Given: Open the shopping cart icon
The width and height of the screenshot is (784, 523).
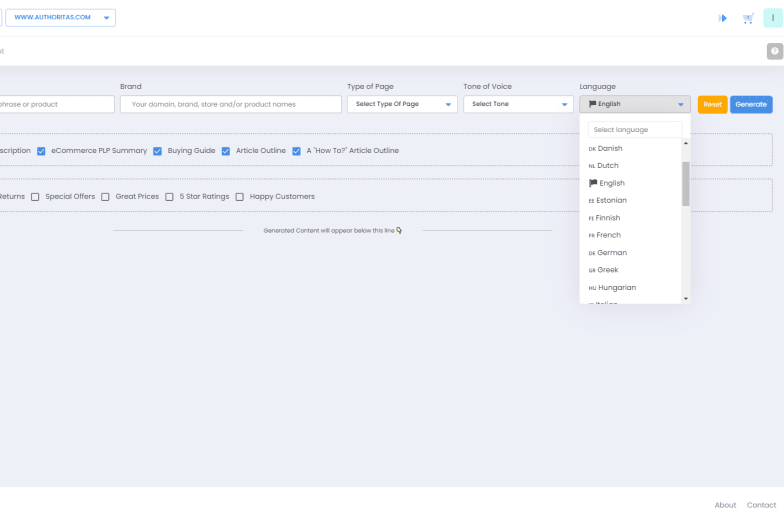Looking at the screenshot, I should tap(748, 18).
